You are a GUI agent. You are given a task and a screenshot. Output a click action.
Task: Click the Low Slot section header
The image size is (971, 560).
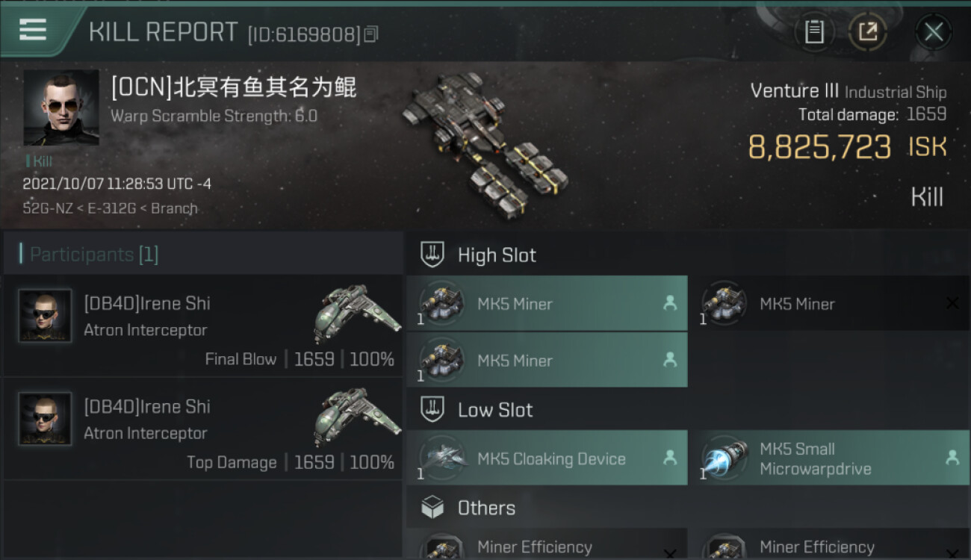688,409
